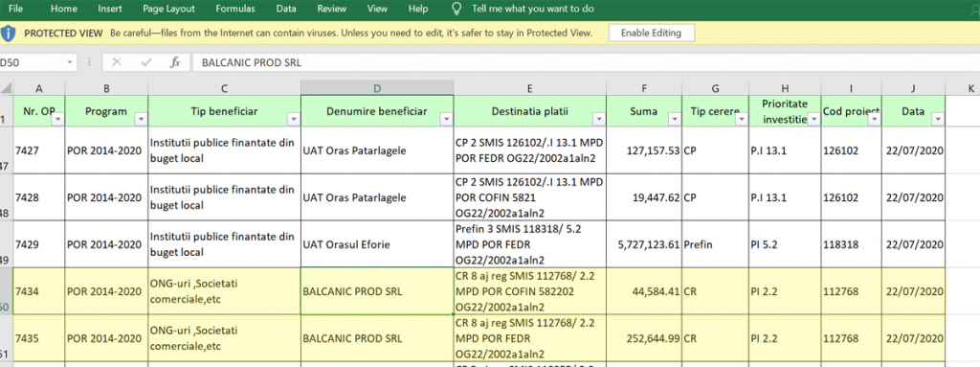Click the Destinatia platii header cell
980x367 pixels.
[x=530, y=111]
